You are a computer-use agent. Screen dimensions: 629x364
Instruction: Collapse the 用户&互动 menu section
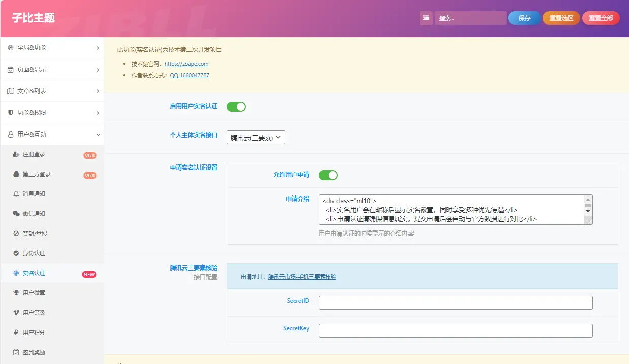click(52, 135)
